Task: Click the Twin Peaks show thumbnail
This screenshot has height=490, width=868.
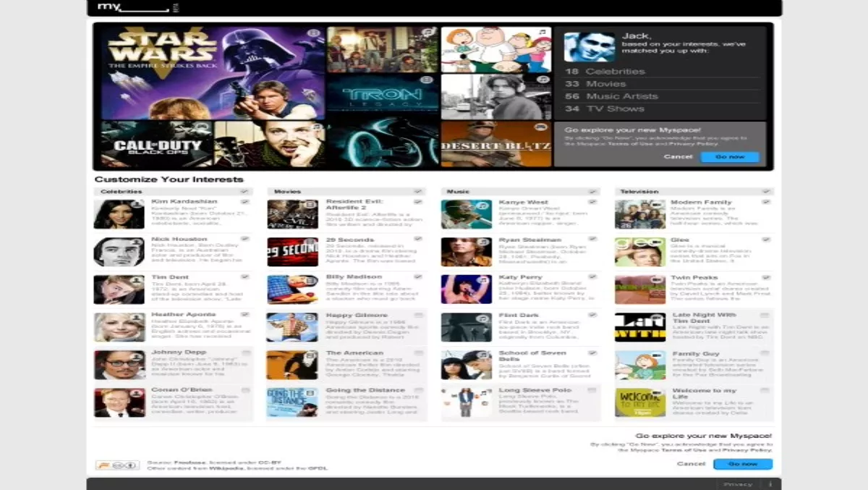Action: coord(640,290)
